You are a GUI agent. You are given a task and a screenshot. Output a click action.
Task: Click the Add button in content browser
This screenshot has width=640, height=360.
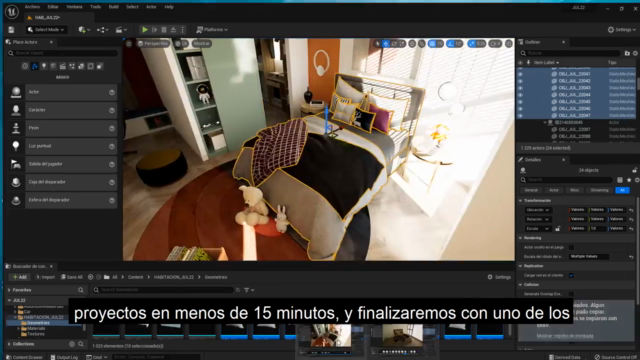click(19, 277)
